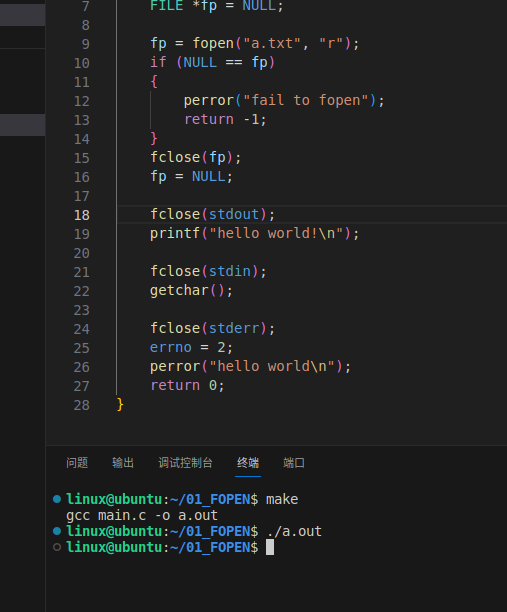Click the errno variable on line 25
The image size is (507, 612).
tap(171, 347)
